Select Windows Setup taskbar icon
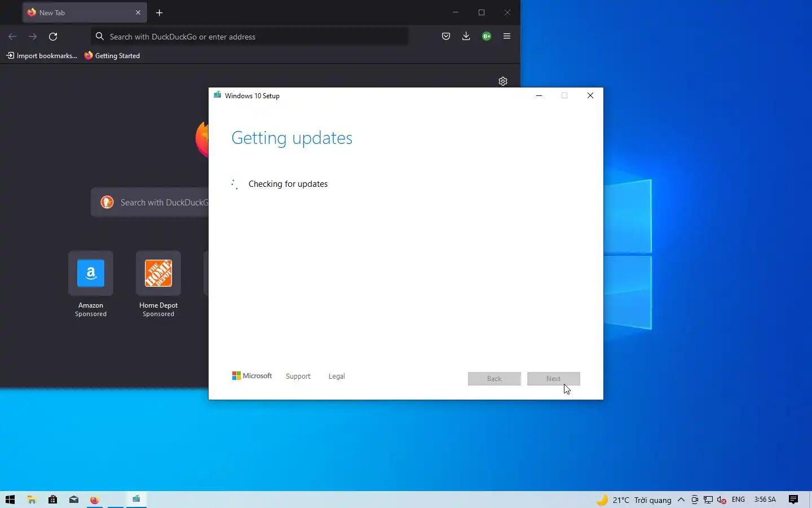Viewport: 812px width, 508px height. pos(136,500)
